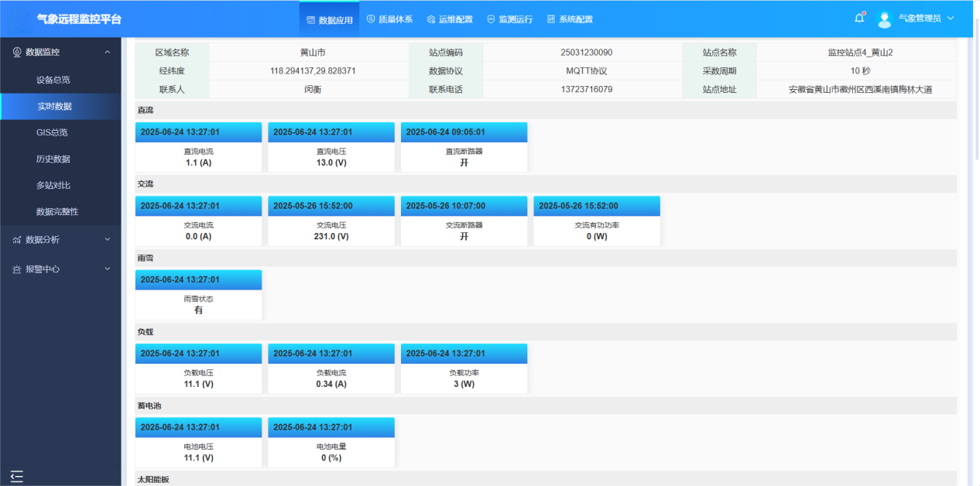This screenshot has height=486, width=980.
Task: Switch to the 系统配置 top tab
Action: [570, 19]
